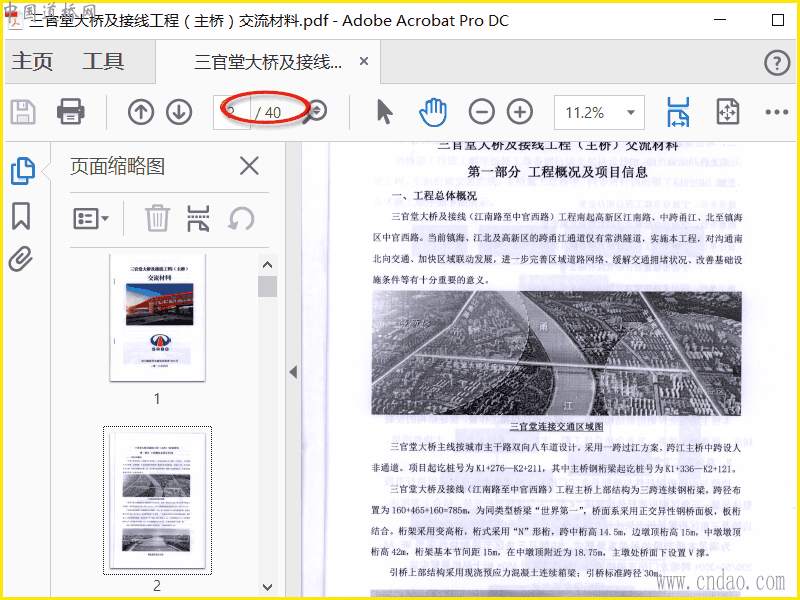
Task: Activate the hand pan tool
Action: (x=433, y=112)
